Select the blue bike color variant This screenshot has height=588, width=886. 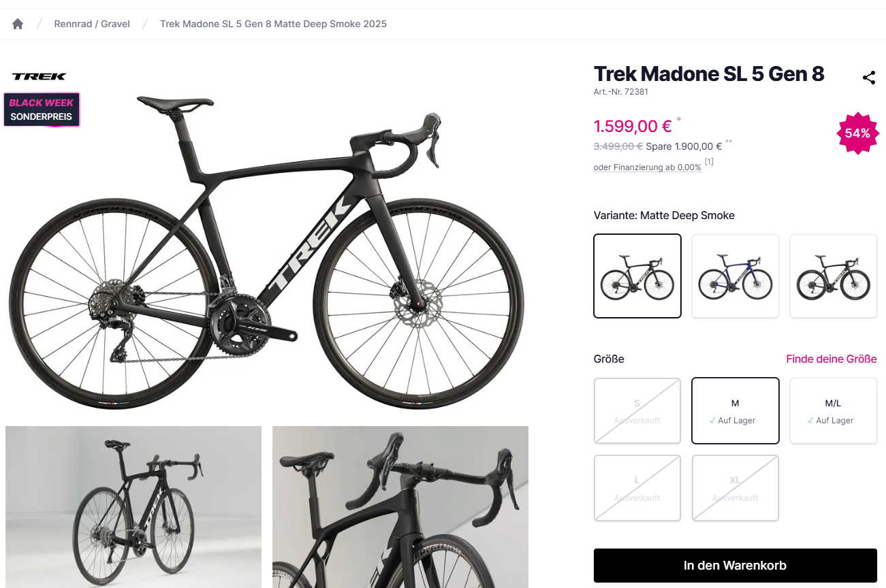click(x=735, y=276)
